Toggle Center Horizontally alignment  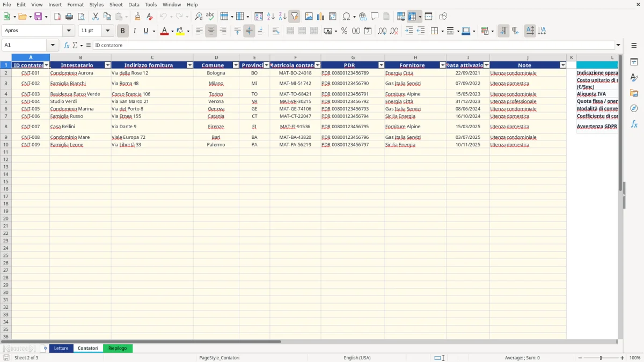[211, 31]
